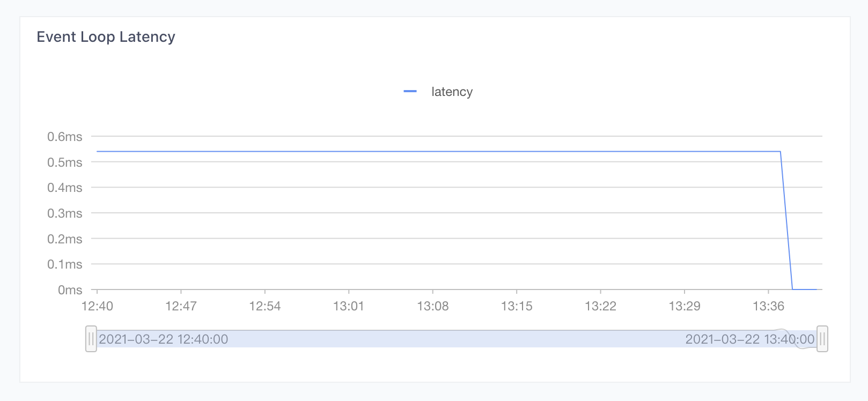Click the 0ms y-axis label
The width and height of the screenshot is (868, 401).
click(x=70, y=290)
